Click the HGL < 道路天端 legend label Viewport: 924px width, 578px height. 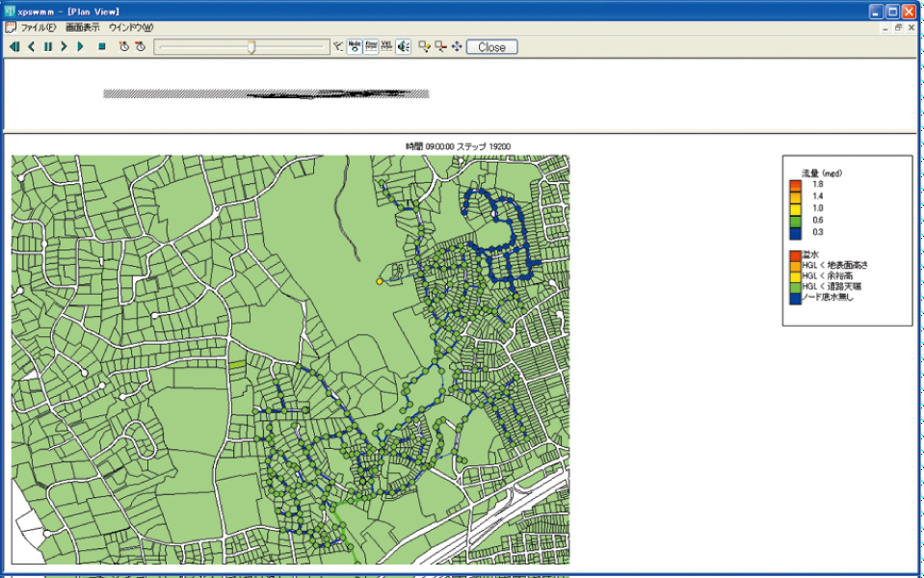point(831,286)
